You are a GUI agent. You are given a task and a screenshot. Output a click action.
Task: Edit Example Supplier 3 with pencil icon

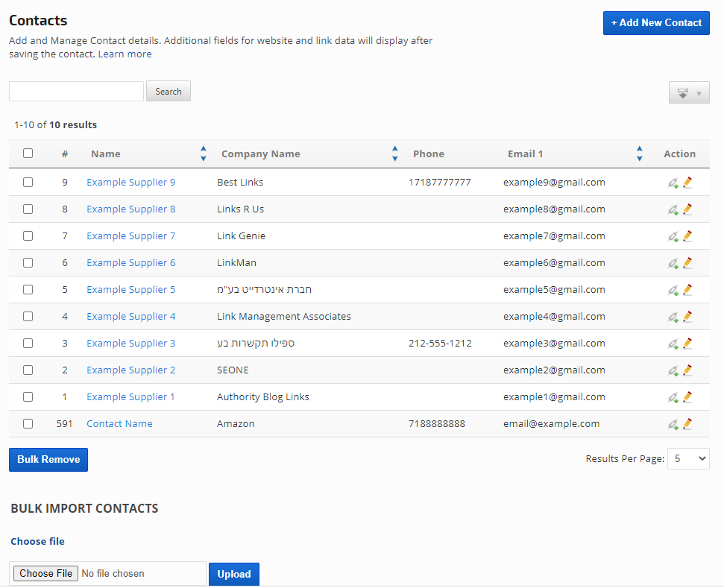point(687,344)
